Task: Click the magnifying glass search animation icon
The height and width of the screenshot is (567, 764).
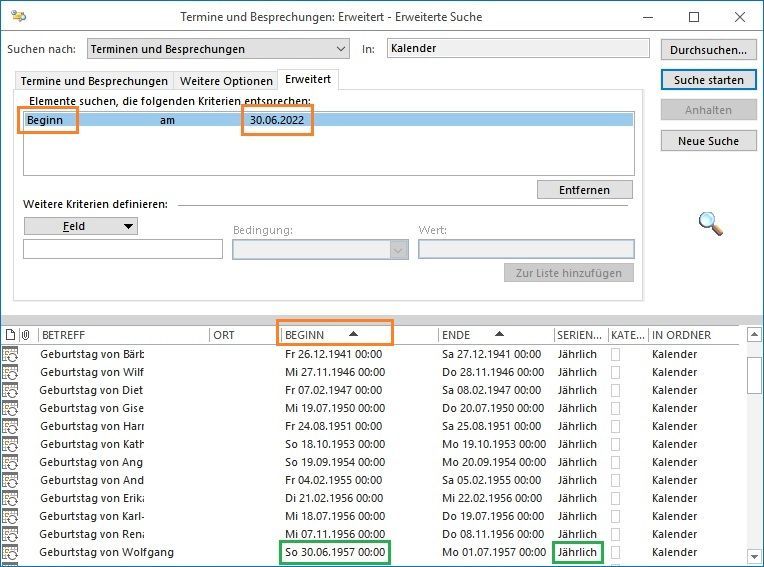Action: pyautogui.click(x=710, y=224)
